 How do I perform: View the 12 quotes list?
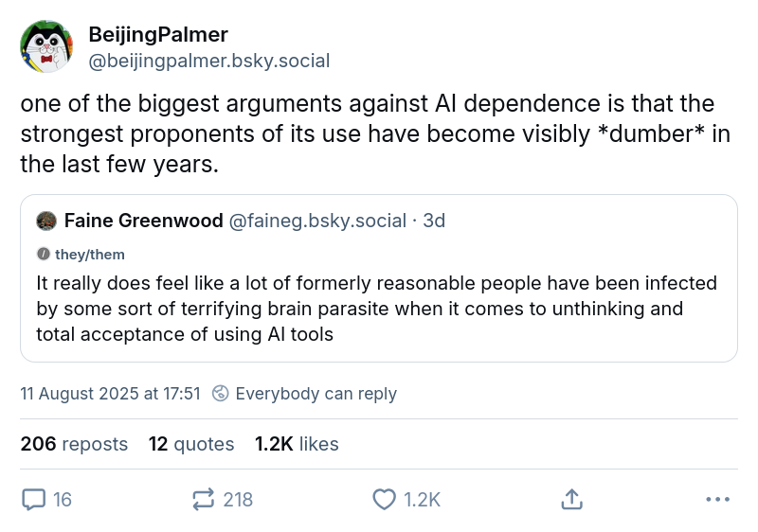tap(191, 444)
